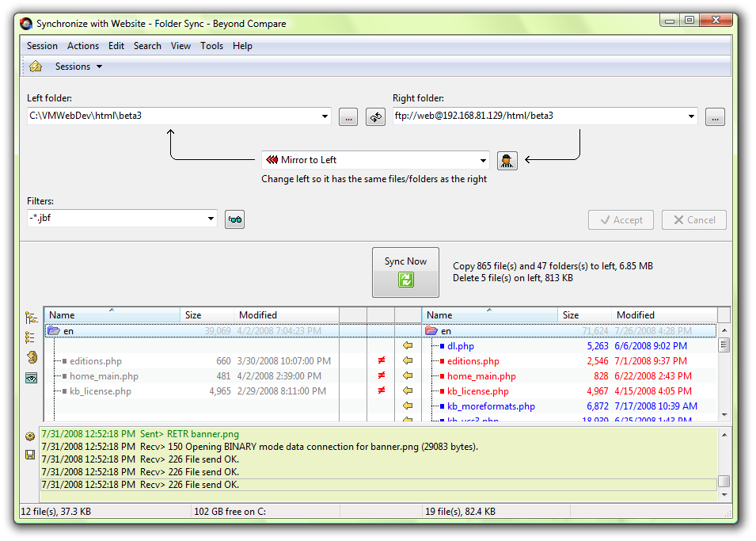Sort left pane by the Size column header
Image resolution: width=756 pixels, height=541 pixels.
[207, 315]
